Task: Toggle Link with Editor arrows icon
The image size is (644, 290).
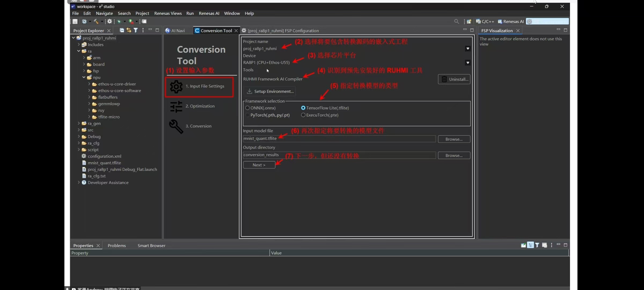Action: click(129, 30)
